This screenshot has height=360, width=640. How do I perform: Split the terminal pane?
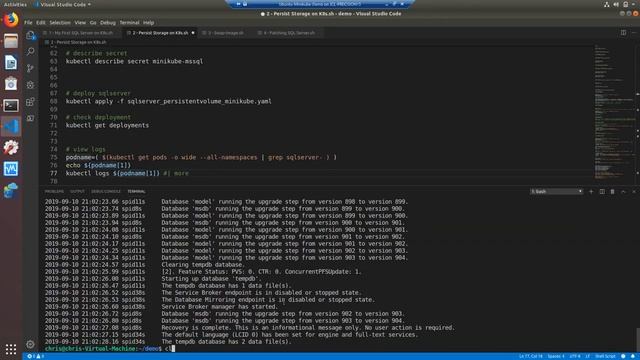tap(602, 191)
